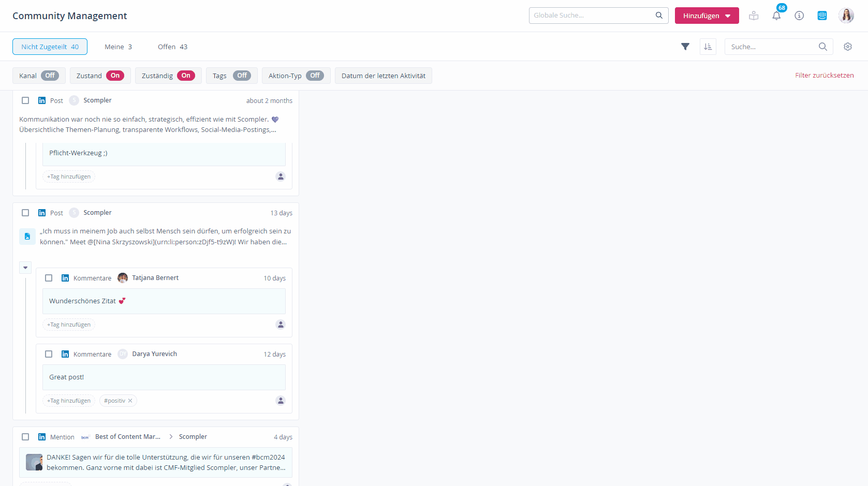Open the filter funnel icon

(685, 47)
